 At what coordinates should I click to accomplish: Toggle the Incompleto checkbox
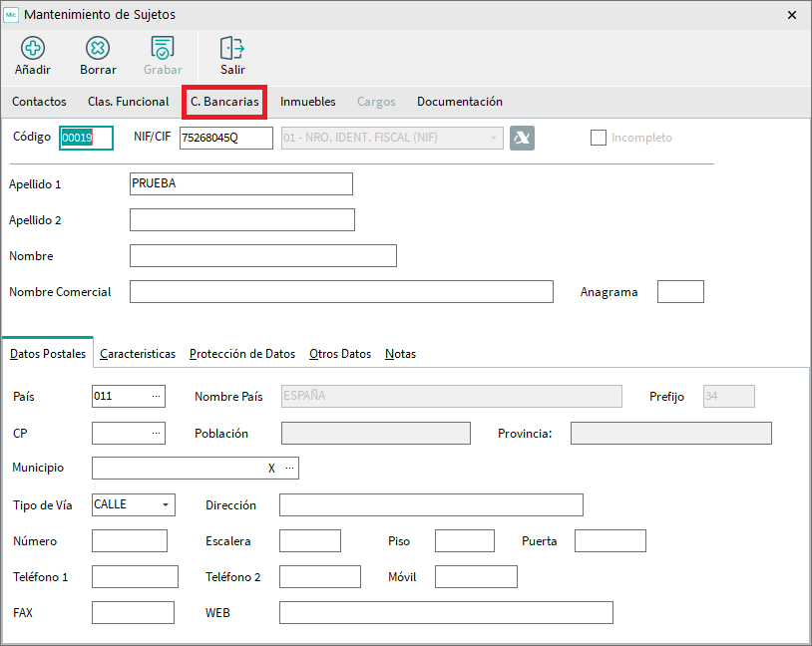click(x=599, y=138)
